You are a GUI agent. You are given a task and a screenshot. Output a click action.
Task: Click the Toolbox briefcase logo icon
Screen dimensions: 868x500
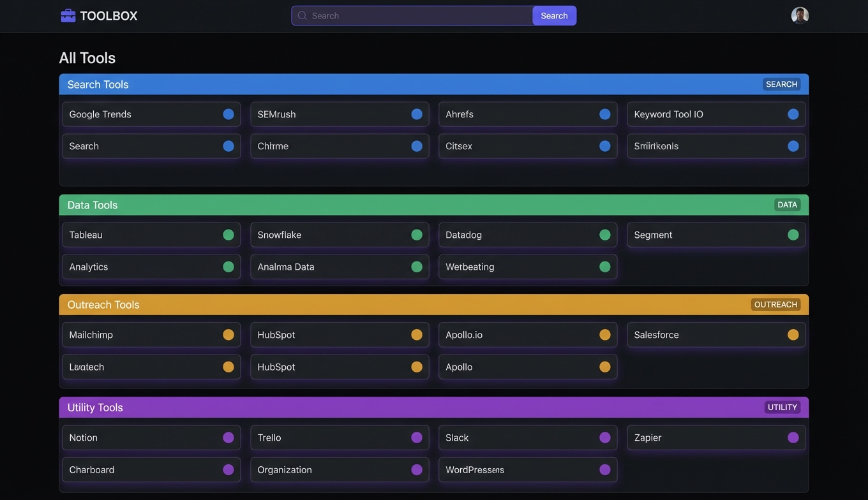[x=68, y=16]
